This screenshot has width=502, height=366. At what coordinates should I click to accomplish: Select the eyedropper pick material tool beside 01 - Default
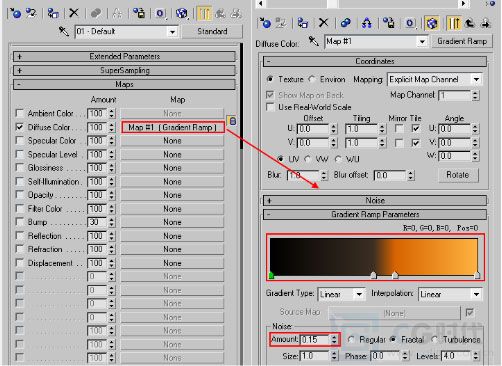click(x=64, y=31)
